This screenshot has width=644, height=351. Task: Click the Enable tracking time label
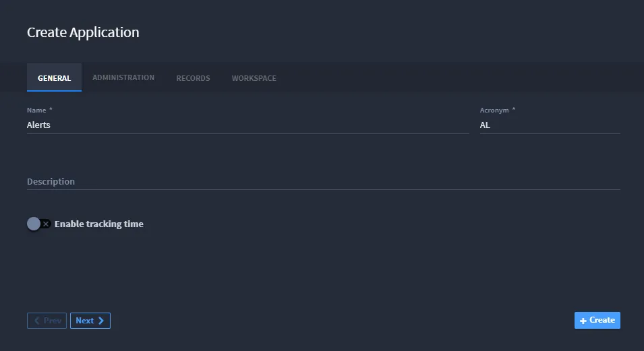click(x=99, y=224)
